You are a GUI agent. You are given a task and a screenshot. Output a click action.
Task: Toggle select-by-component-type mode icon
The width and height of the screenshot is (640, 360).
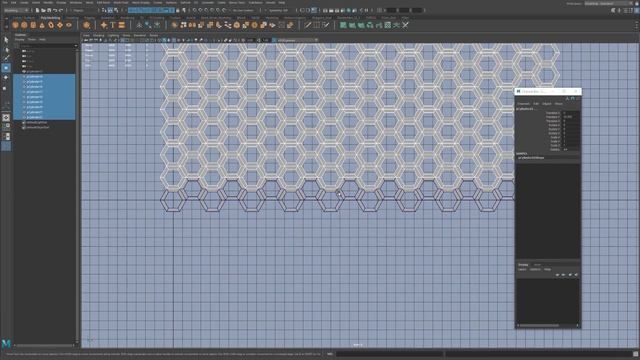point(116,10)
